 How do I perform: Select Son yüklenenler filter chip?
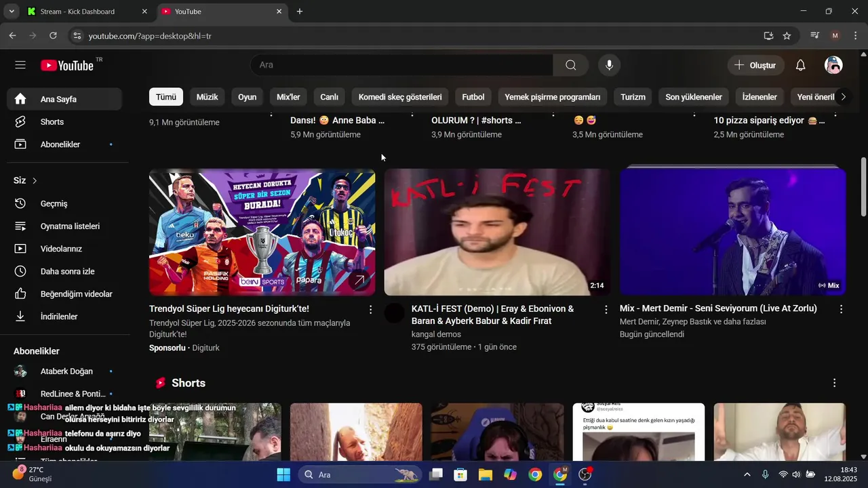coord(694,97)
